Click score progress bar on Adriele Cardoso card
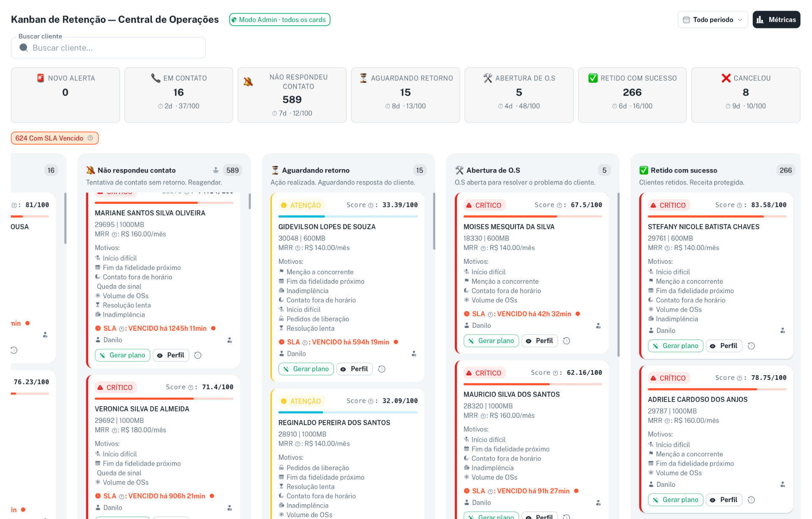The height and width of the screenshot is (519, 812). [x=717, y=389]
